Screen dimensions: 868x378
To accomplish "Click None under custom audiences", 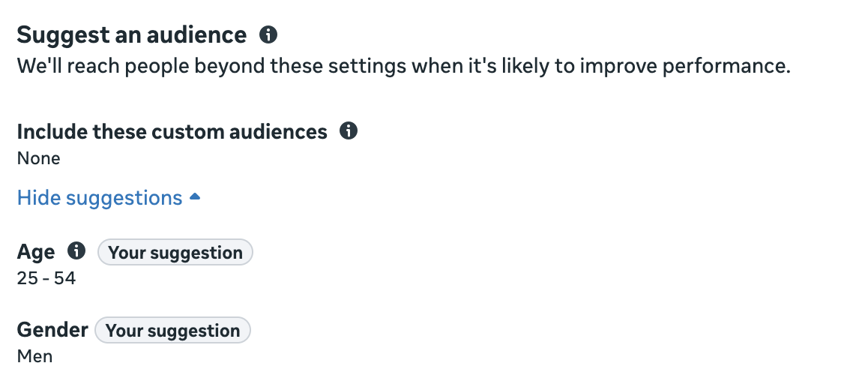I will pyautogui.click(x=38, y=158).
